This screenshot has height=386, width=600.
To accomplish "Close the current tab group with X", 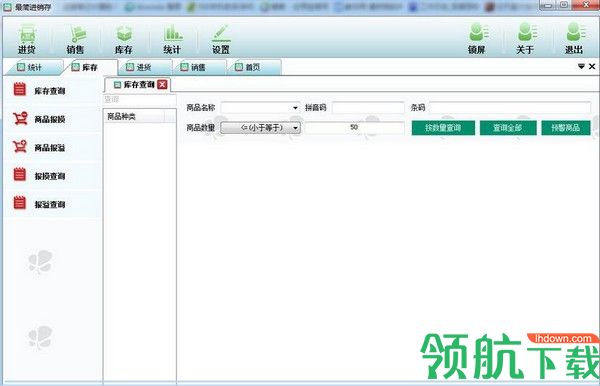I will click(x=592, y=67).
